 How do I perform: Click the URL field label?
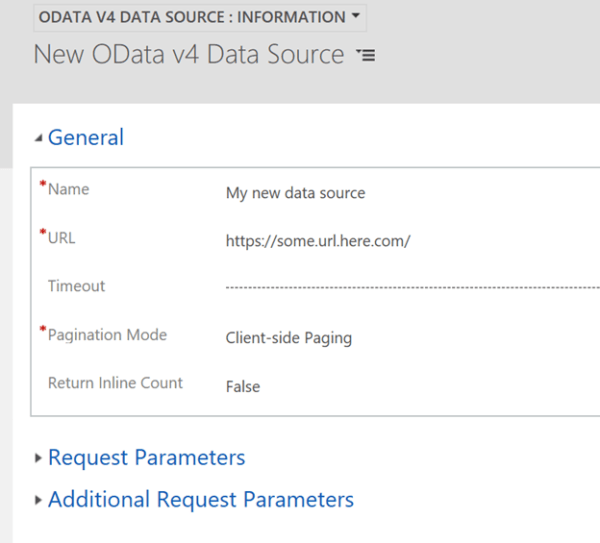point(61,238)
